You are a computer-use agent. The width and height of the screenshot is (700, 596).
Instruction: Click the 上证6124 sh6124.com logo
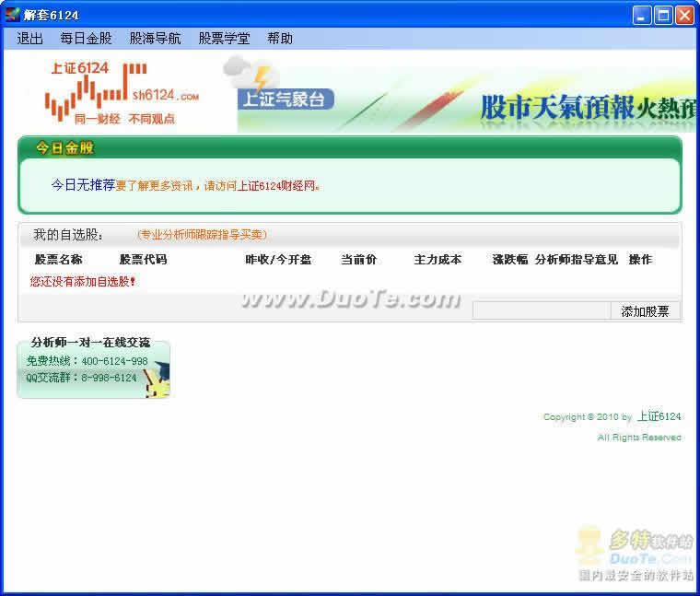click(122, 92)
